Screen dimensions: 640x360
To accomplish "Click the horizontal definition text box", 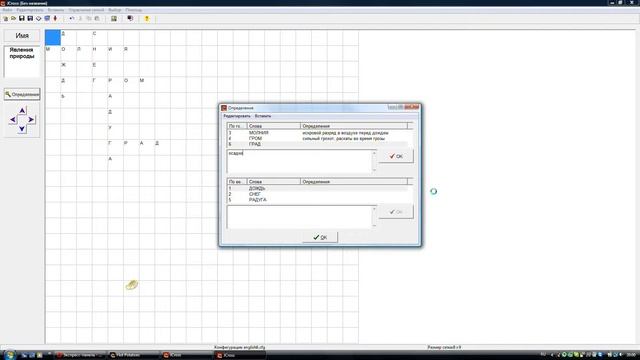I will (299, 161).
